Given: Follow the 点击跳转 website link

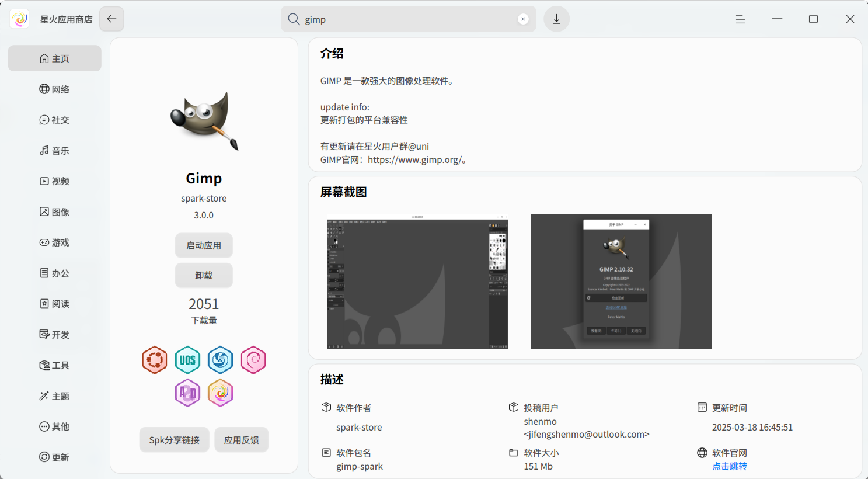Looking at the screenshot, I should [x=730, y=466].
